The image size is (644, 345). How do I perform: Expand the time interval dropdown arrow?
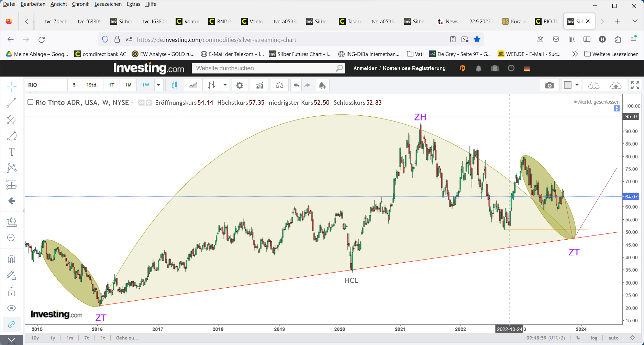coord(158,85)
